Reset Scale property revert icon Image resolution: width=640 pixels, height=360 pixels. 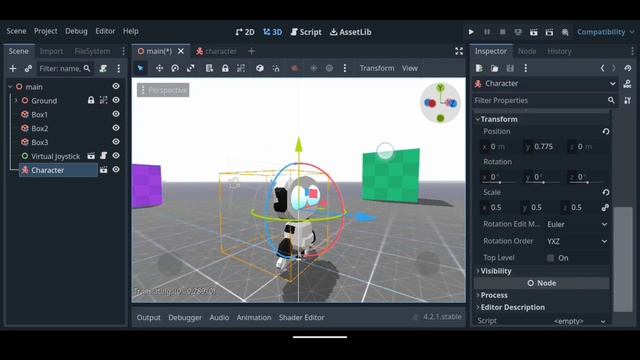click(x=606, y=192)
